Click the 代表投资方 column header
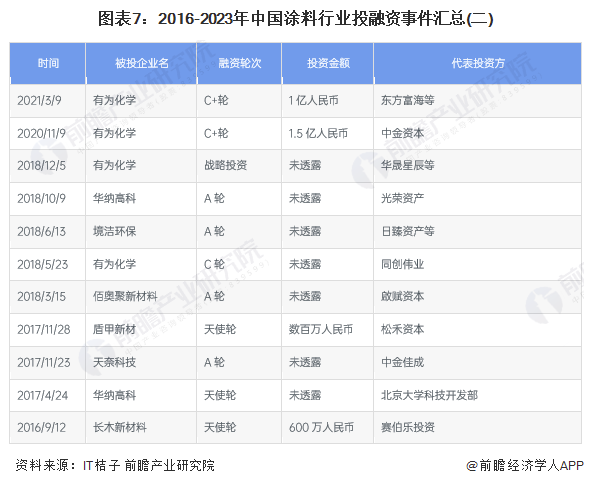This screenshot has height=491, width=597. (x=478, y=63)
